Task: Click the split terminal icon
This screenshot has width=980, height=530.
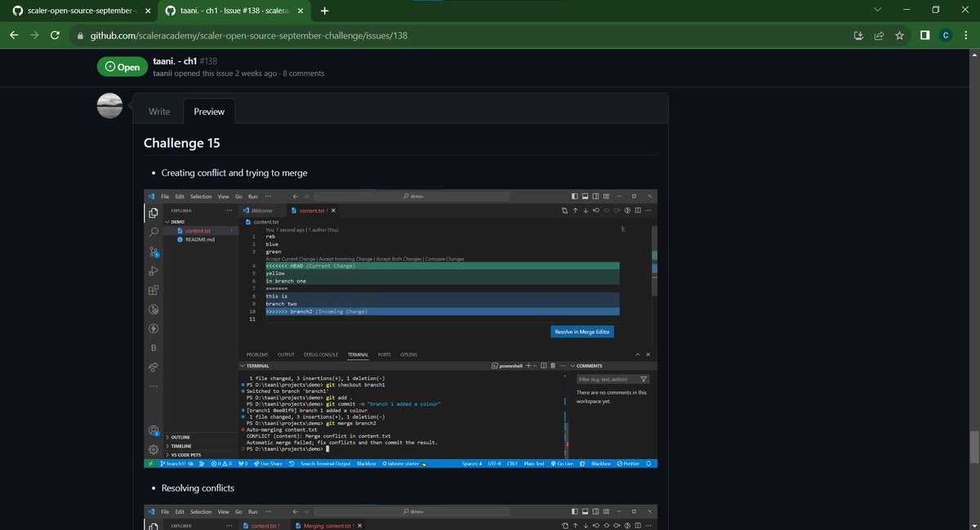Action: (543, 366)
